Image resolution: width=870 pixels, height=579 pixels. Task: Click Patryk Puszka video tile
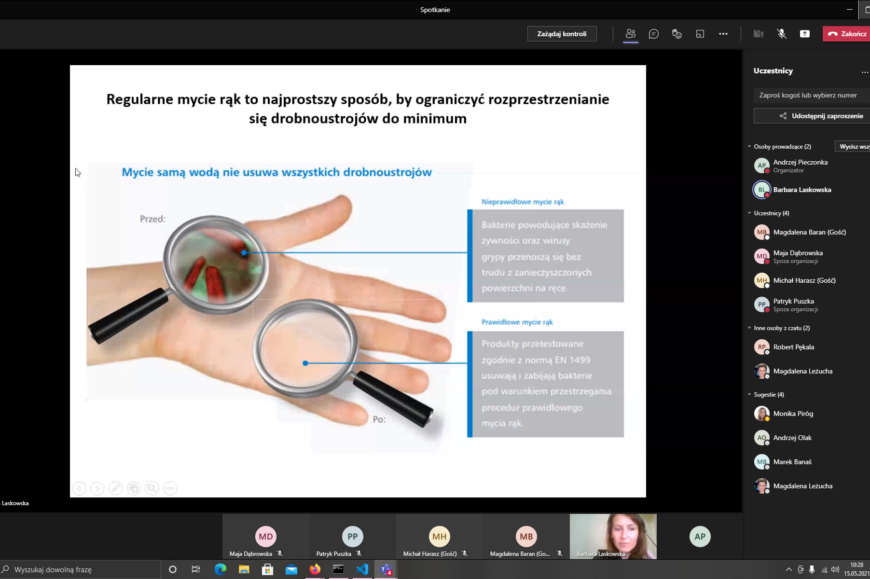tap(352, 536)
